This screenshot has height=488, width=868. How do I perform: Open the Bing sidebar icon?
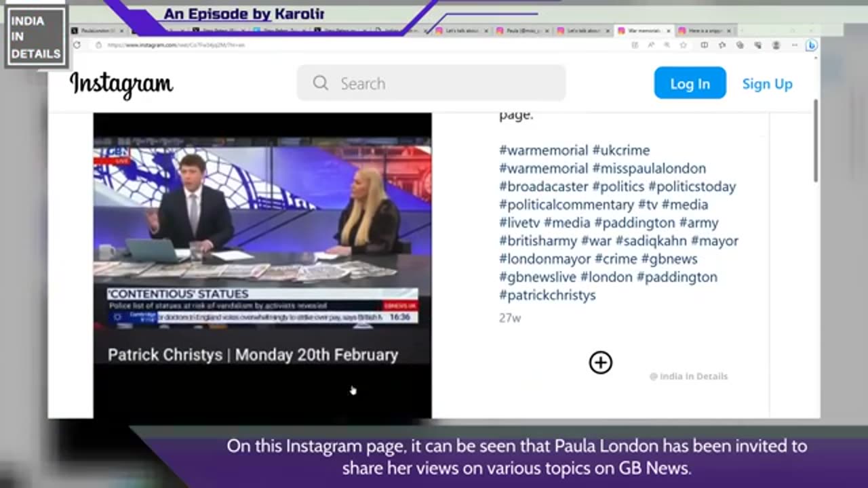click(x=811, y=45)
